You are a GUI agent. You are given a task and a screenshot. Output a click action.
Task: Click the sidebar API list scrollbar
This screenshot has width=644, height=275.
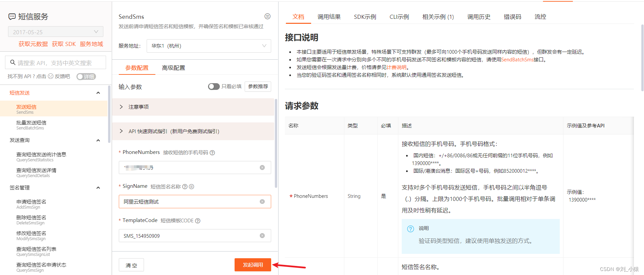click(x=109, y=114)
